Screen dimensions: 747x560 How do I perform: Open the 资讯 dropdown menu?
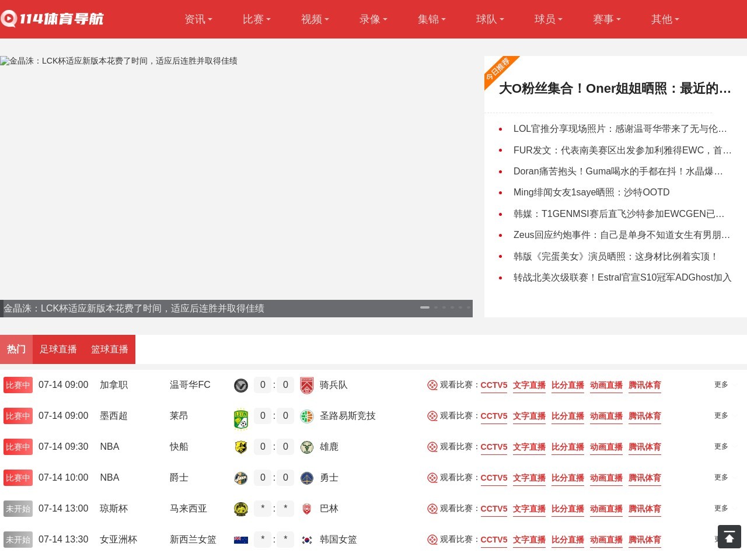(198, 19)
